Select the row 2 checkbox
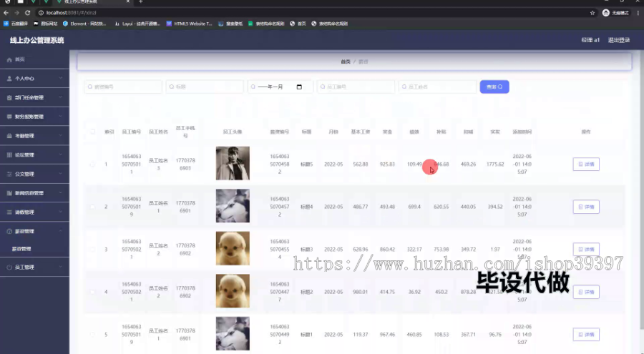The height and width of the screenshot is (354, 644). click(x=92, y=207)
